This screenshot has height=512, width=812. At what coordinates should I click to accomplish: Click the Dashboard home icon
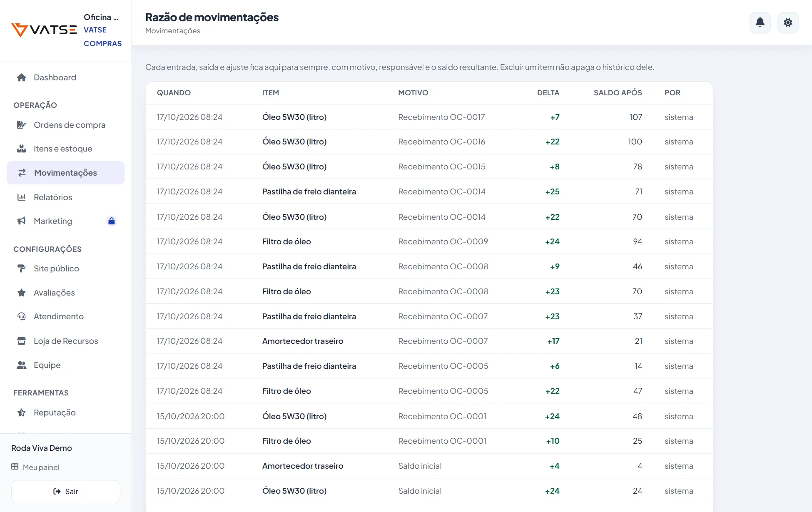pos(22,77)
